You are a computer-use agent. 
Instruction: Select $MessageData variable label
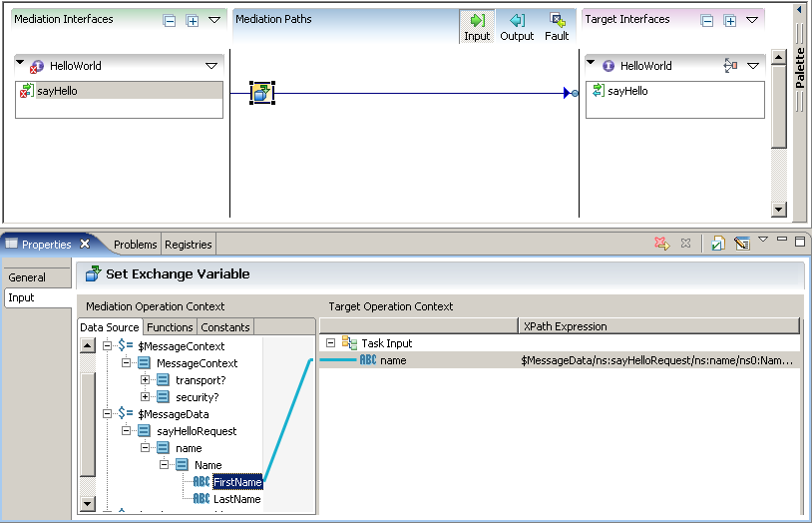click(173, 414)
